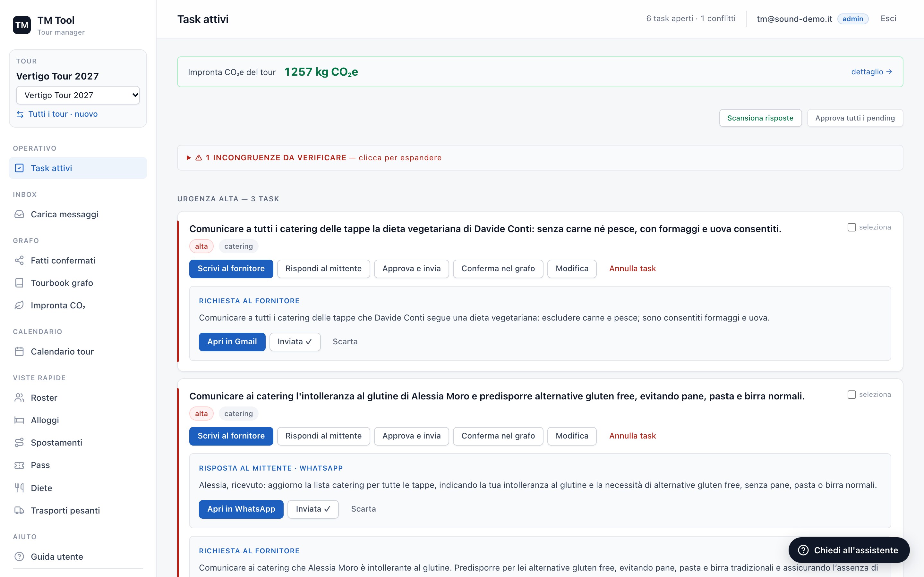
Task: Click the Impronta CO₂ leaf icon
Action: coord(19,305)
